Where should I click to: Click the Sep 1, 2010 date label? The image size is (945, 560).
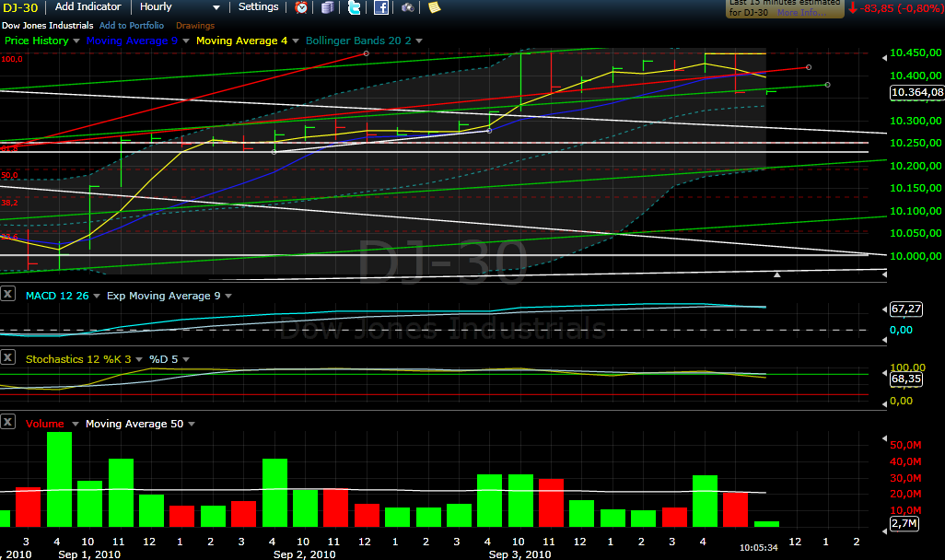pyautogui.click(x=89, y=554)
